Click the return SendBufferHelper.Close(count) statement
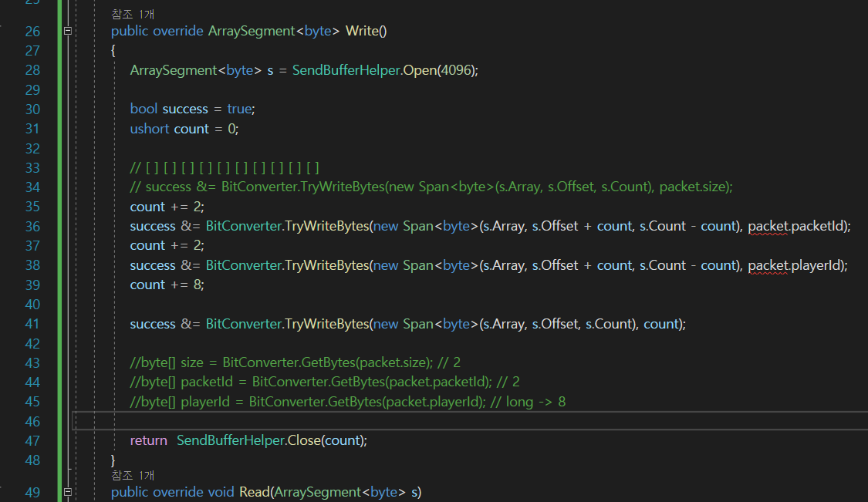 [x=248, y=440]
